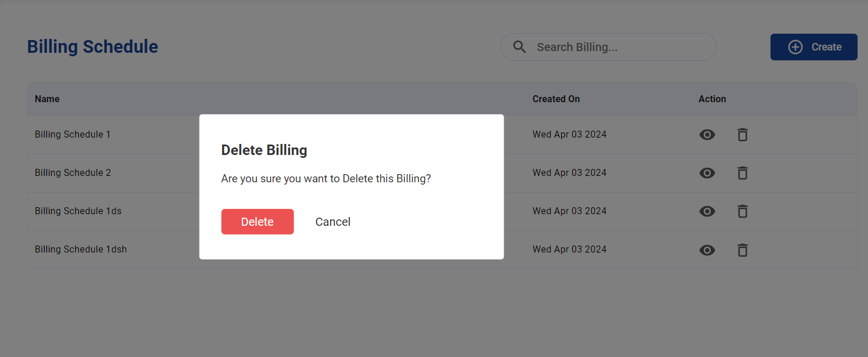The image size is (868, 357).
Task: Select the Billing Schedule 1dsh row name
Action: pos(81,249)
